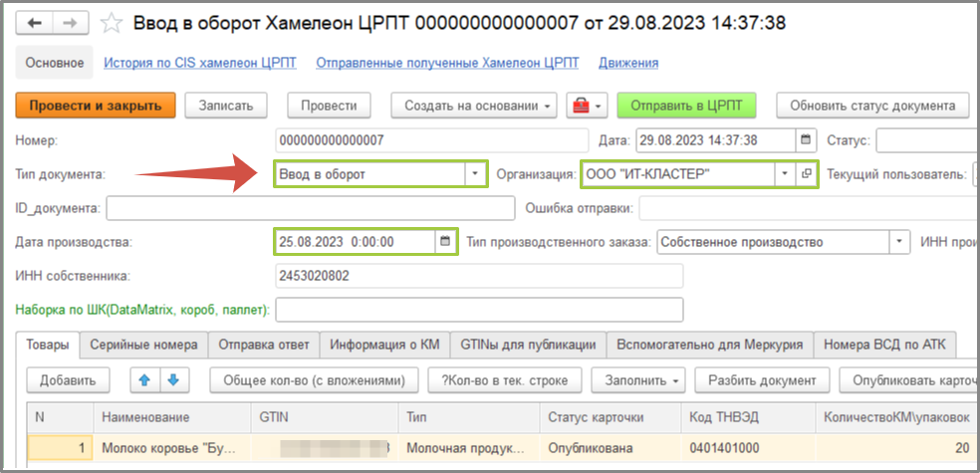Click the Дата field with 29.08.2023

click(x=716, y=140)
